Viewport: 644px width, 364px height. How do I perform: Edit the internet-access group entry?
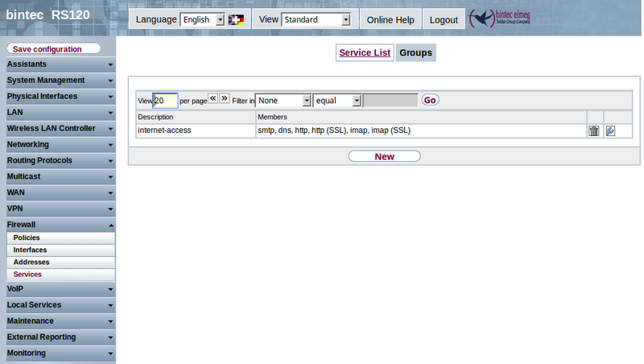(x=610, y=131)
